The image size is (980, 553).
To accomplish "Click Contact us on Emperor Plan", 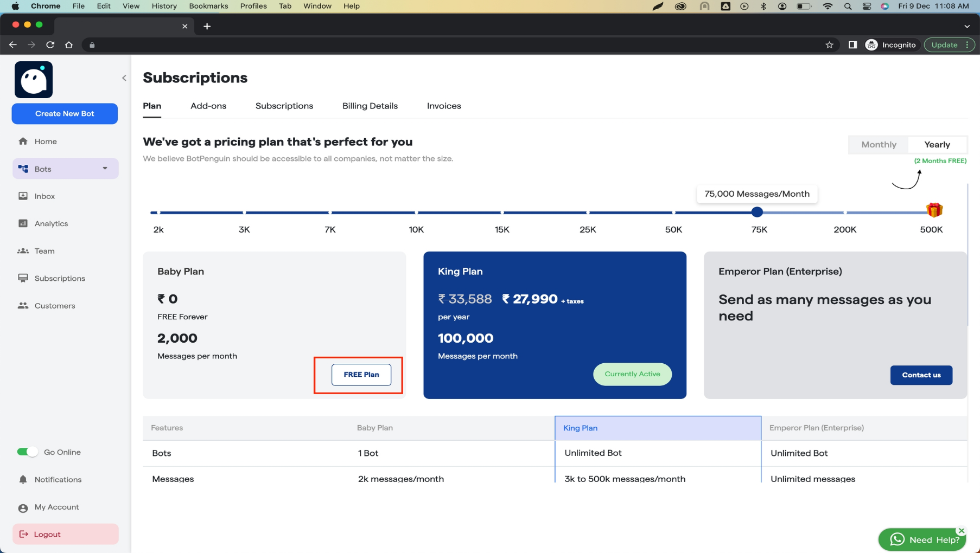I will (921, 375).
